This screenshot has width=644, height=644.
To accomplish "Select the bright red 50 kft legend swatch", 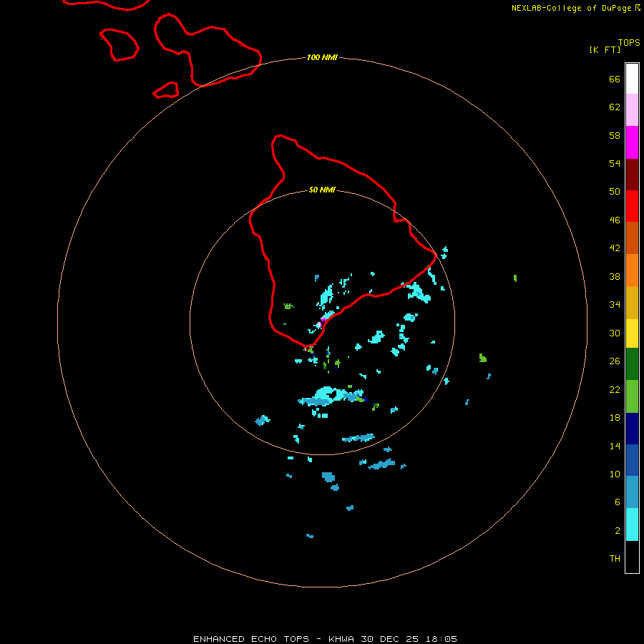I will coord(632,206).
